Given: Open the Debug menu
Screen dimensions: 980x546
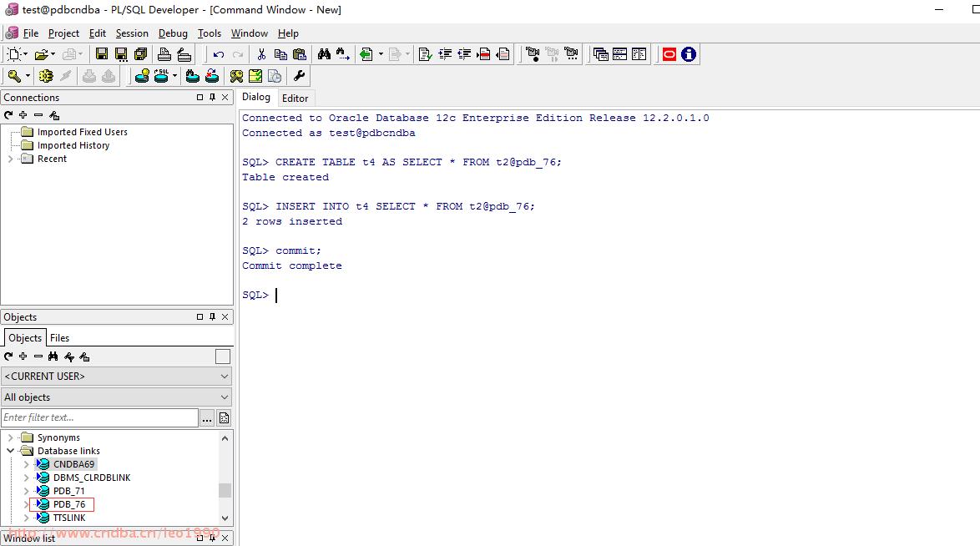Looking at the screenshot, I should (x=173, y=33).
